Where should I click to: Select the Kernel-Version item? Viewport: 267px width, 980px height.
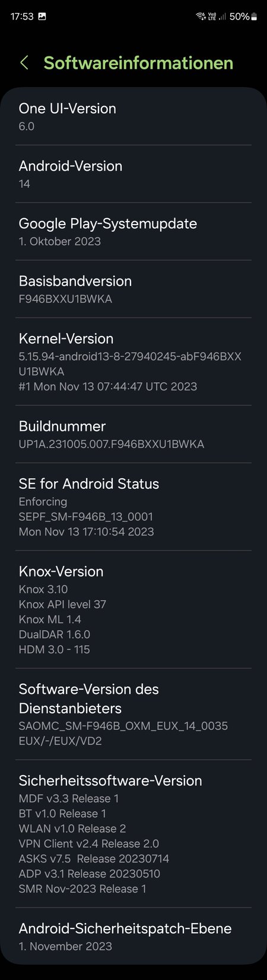(133, 361)
